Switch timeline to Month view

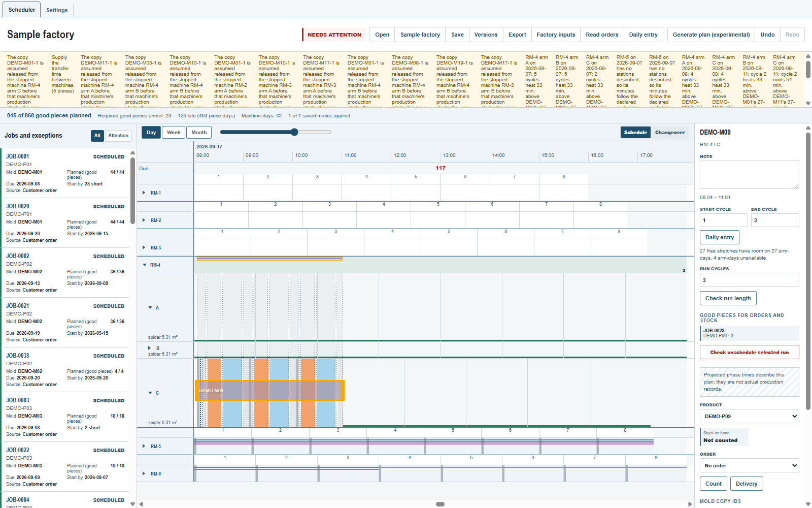click(x=199, y=133)
